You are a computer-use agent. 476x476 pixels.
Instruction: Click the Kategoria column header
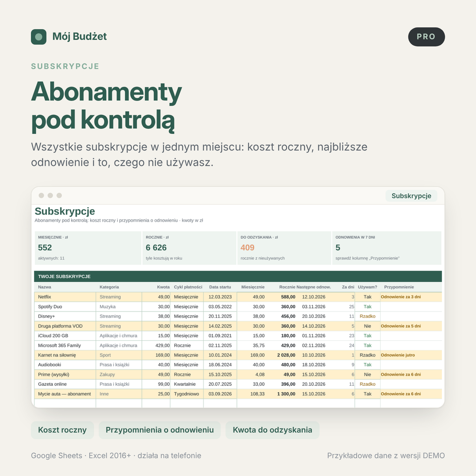pyautogui.click(x=109, y=287)
